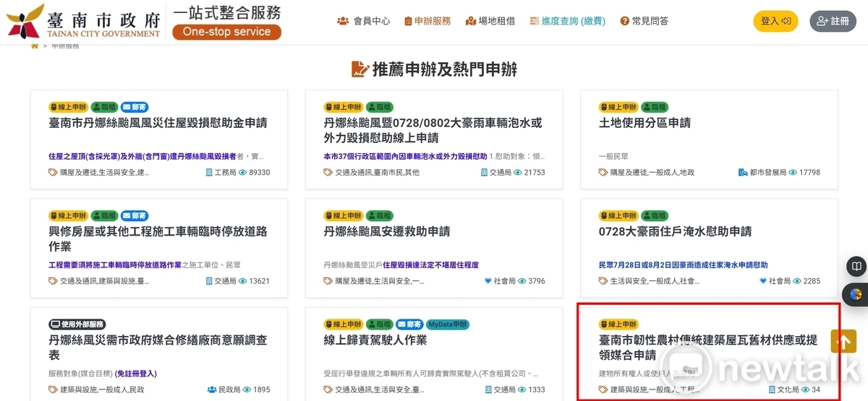Viewport: 868px width, 401px height.
Task: Click 社會局 label on 淹水慰助 card
Action: [x=775, y=281]
